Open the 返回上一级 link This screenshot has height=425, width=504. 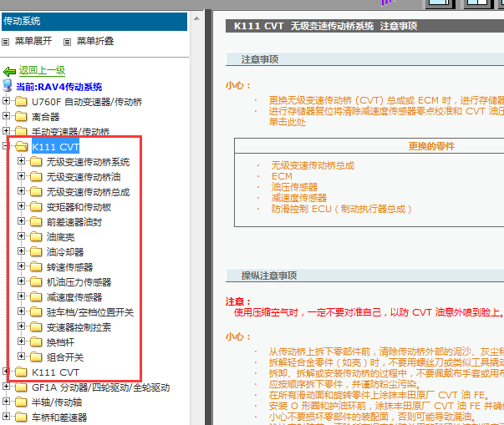coord(42,70)
